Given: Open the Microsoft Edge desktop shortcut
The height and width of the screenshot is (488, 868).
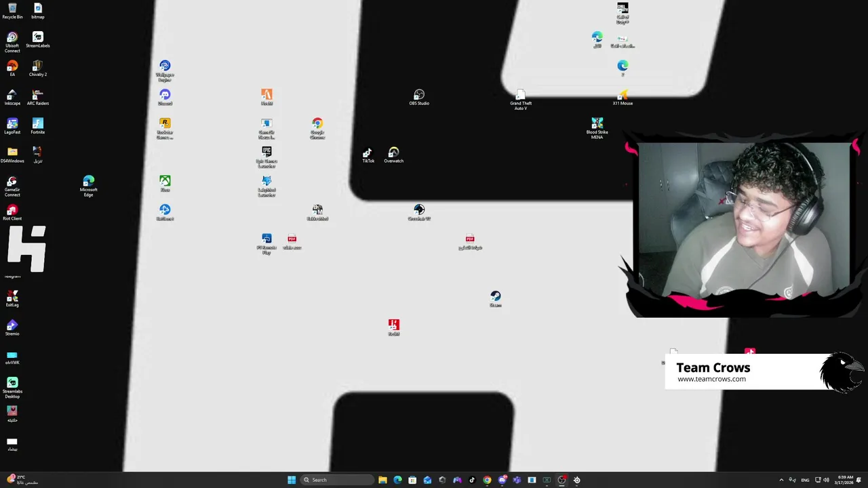Looking at the screenshot, I should pyautogui.click(x=89, y=186).
